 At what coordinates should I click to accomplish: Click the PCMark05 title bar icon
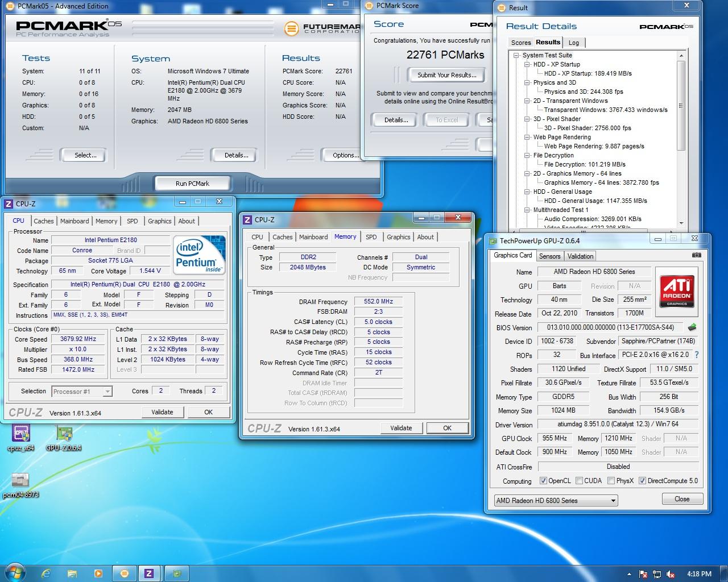click(x=10, y=6)
